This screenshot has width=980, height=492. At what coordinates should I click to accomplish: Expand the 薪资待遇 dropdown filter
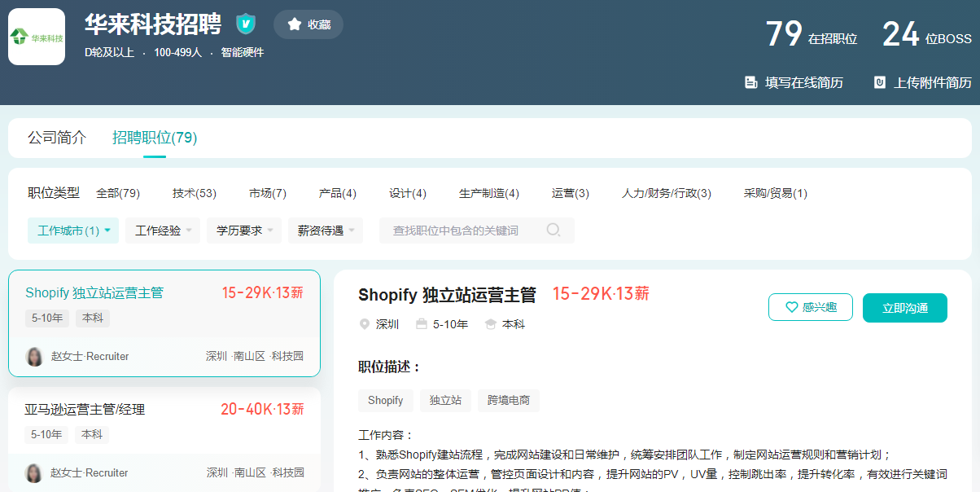click(x=326, y=231)
